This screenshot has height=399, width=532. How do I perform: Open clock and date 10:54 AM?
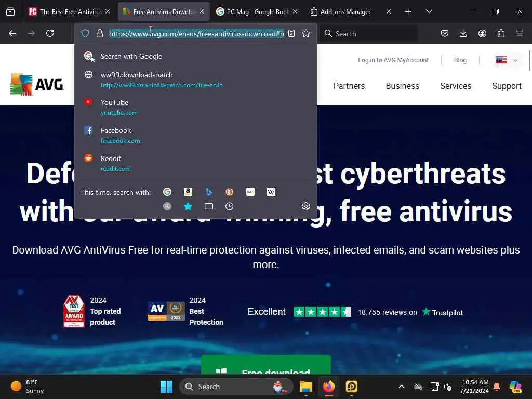click(474, 387)
